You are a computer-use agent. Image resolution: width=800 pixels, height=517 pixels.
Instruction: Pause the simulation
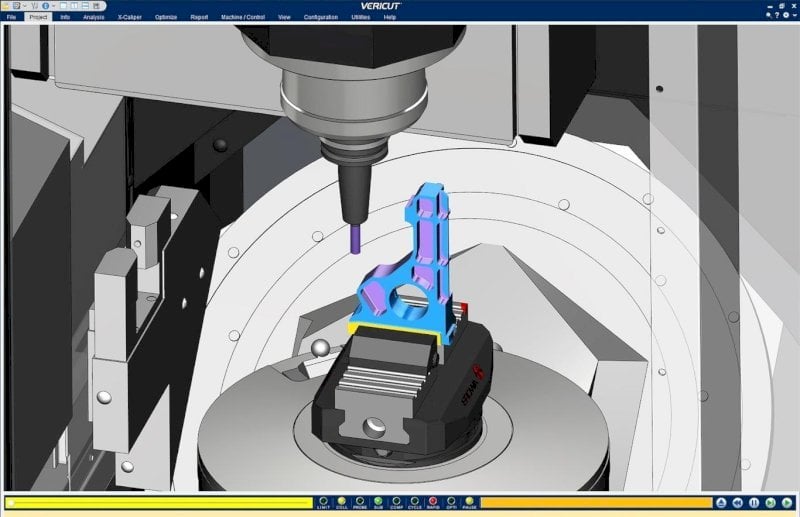(x=754, y=503)
